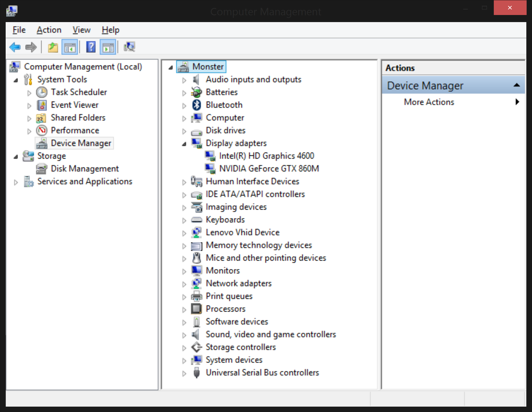Expand Services and Applications node
Image resolution: width=532 pixels, height=412 pixels.
pyautogui.click(x=16, y=182)
